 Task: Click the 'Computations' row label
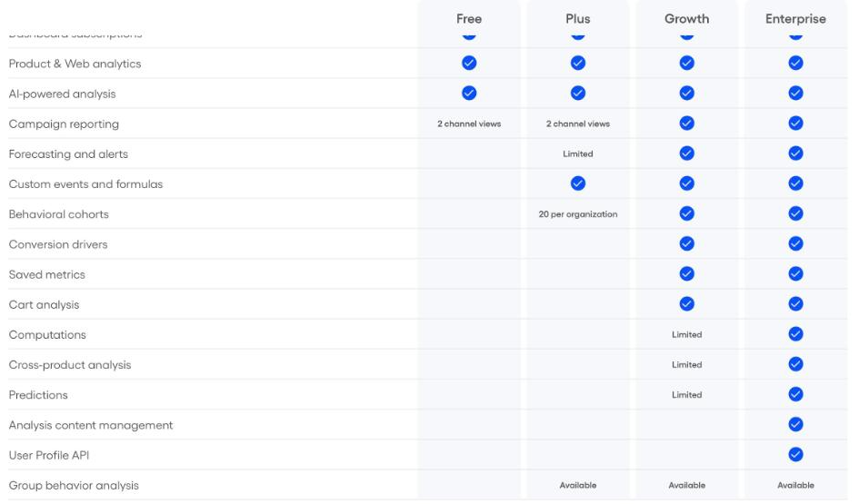pos(47,335)
